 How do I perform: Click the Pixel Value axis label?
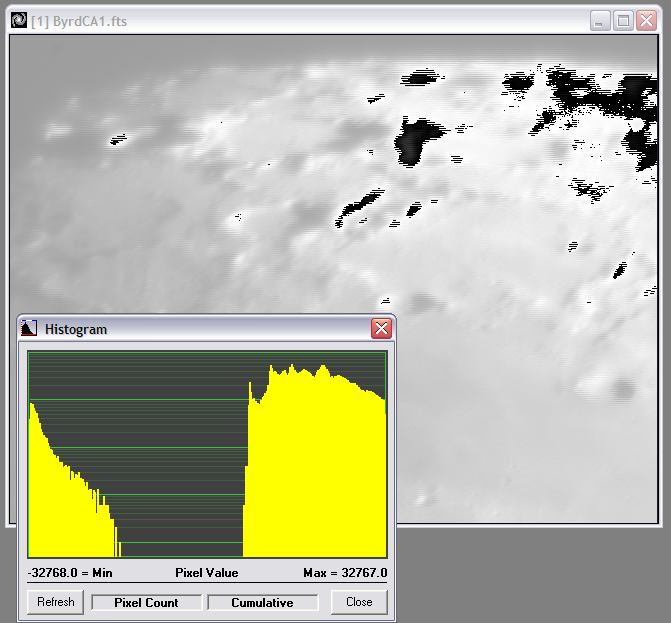(206, 573)
